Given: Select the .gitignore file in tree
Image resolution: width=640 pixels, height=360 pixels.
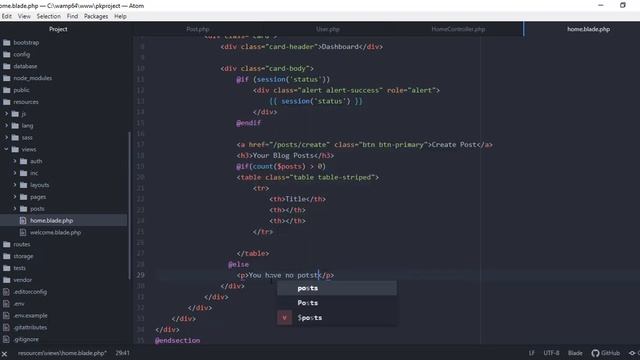Looking at the screenshot, I should [x=26, y=339].
